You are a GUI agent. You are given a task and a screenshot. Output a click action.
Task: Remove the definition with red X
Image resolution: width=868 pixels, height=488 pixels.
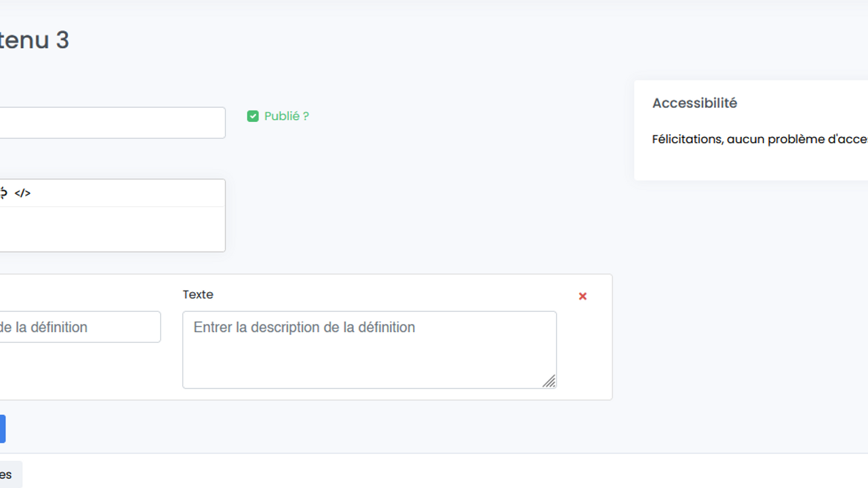tap(583, 296)
